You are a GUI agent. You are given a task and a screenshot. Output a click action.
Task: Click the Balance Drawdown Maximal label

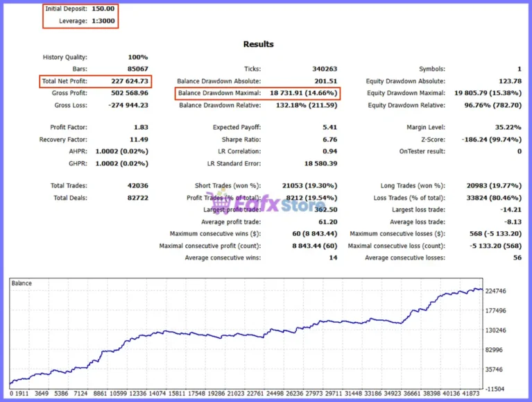pyautogui.click(x=219, y=93)
